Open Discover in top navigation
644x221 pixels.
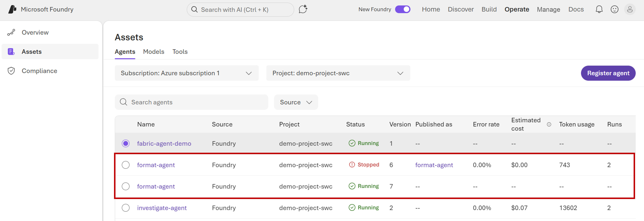460,9
